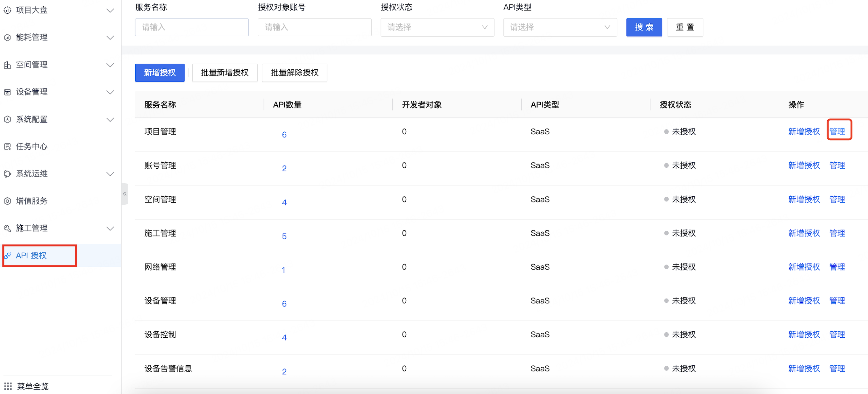Open the 授权状态 dropdown
Viewport: 868px width, 394px height.
(x=438, y=27)
